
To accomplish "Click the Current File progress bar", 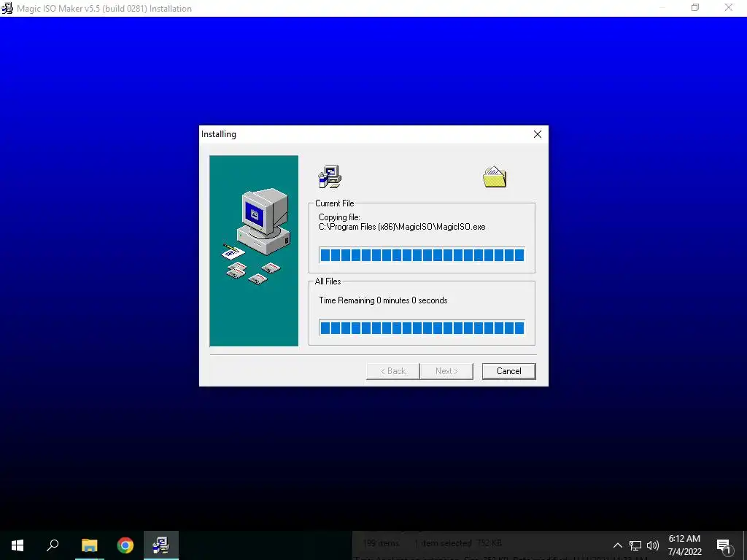I will (x=422, y=255).
